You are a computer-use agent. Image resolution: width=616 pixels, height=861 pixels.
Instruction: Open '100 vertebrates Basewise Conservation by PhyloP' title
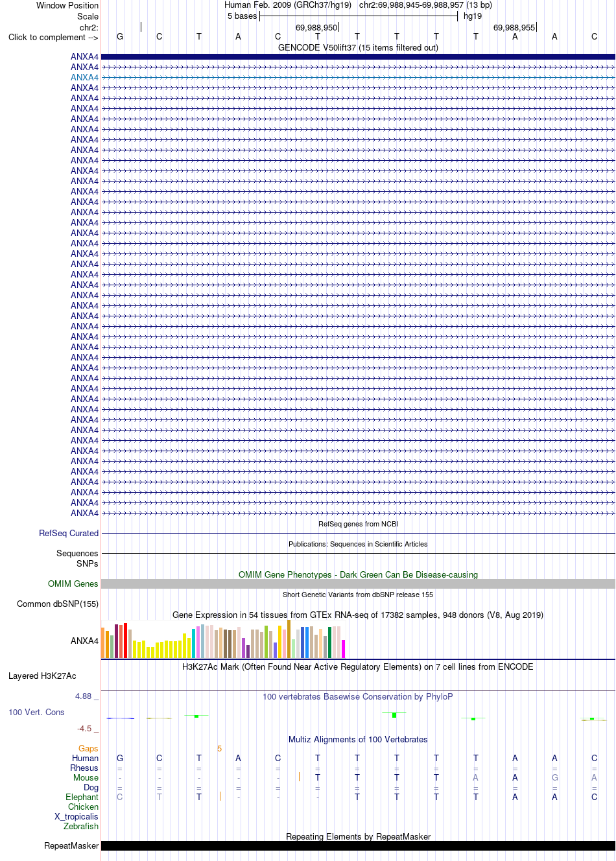pos(358,696)
